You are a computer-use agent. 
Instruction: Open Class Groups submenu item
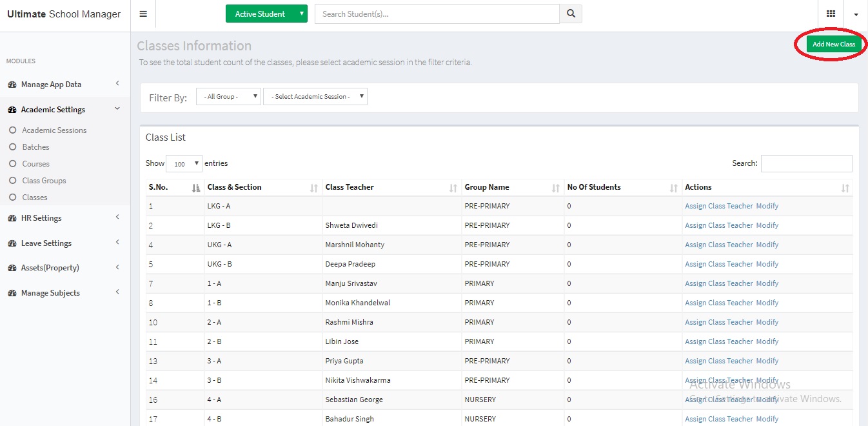coord(44,181)
